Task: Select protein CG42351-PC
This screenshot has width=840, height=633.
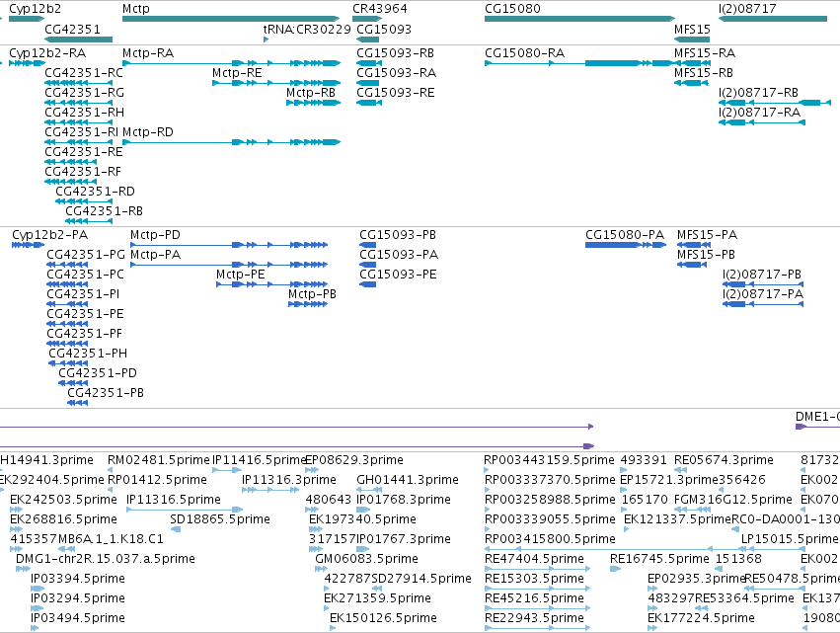Action: tap(85, 275)
